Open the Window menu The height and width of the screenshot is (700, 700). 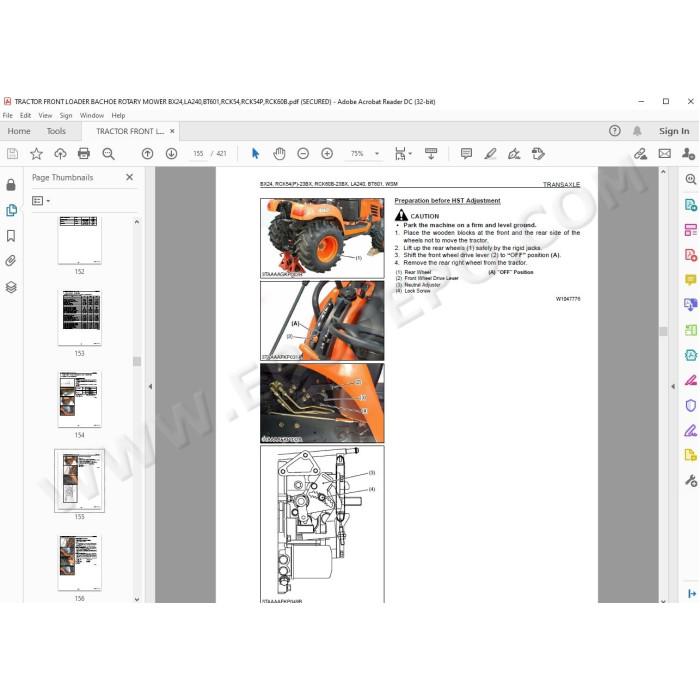(92, 115)
